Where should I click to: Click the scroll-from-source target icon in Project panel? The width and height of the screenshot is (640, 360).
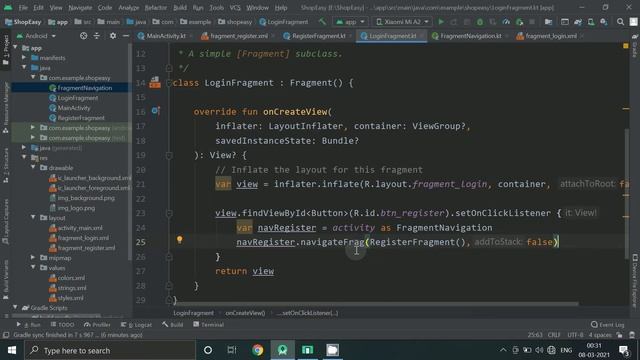tap(83, 36)
